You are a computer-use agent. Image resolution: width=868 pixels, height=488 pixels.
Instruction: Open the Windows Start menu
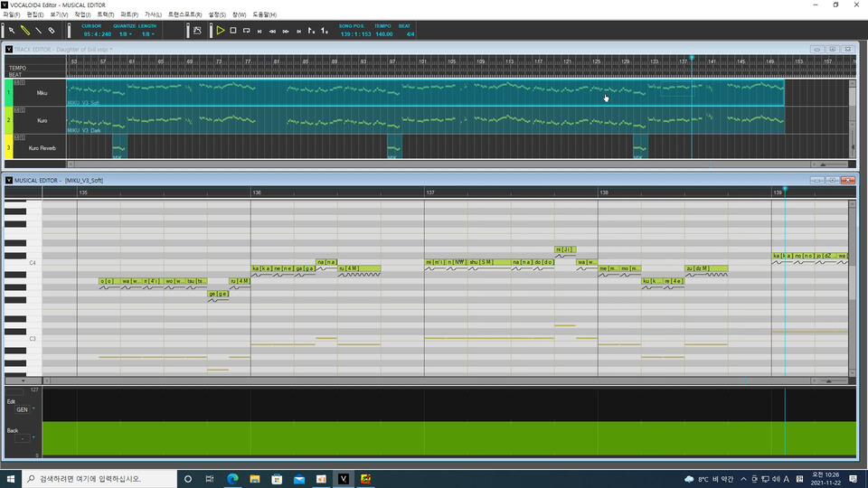click(x=11, y=479)
